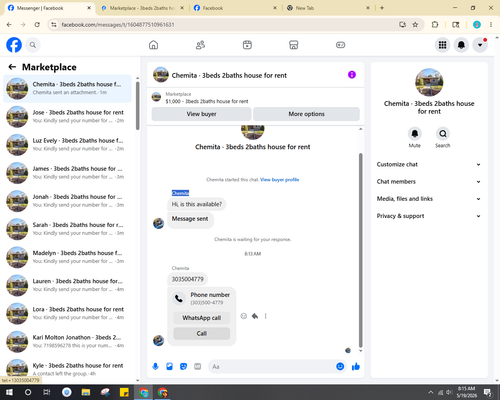Viewport: 500px width, 400px height.
Task: Open Madelyn conversation in the list
Action: tap(67, 257)
